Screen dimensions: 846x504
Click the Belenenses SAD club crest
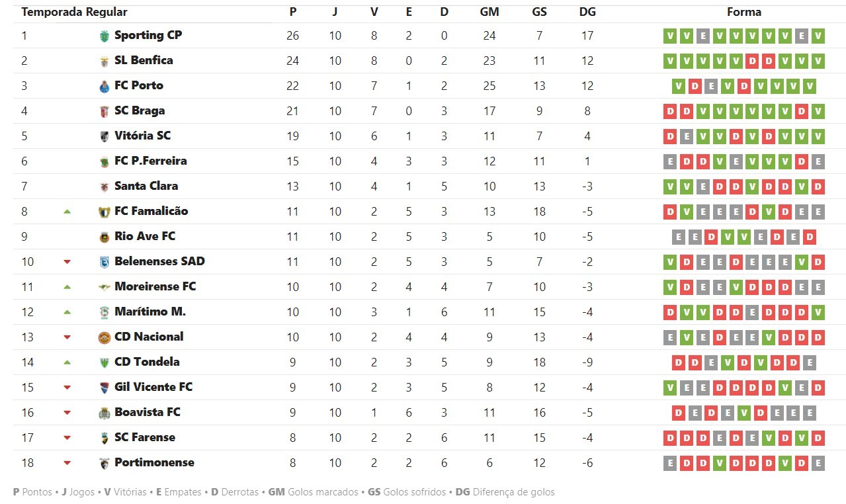point(104,262)
